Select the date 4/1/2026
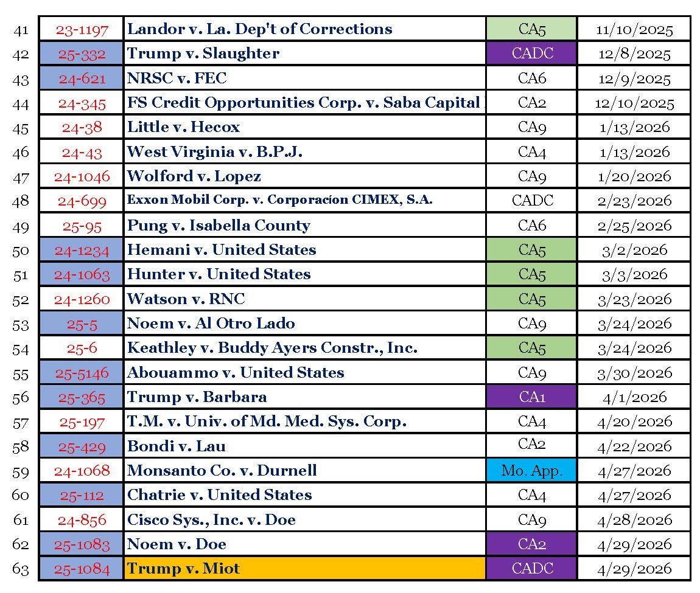This screenshot has width=700, height=593. click(x=634, y=398)
